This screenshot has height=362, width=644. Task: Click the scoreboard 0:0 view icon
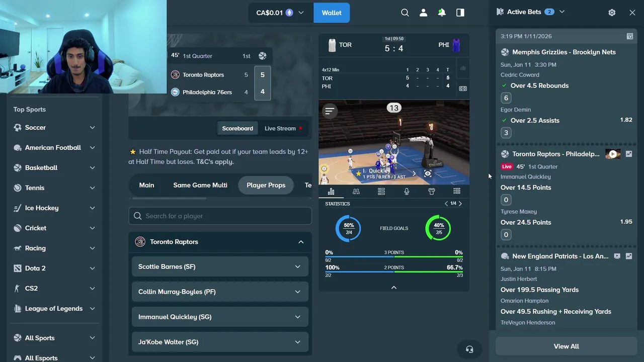pos(463,88)
